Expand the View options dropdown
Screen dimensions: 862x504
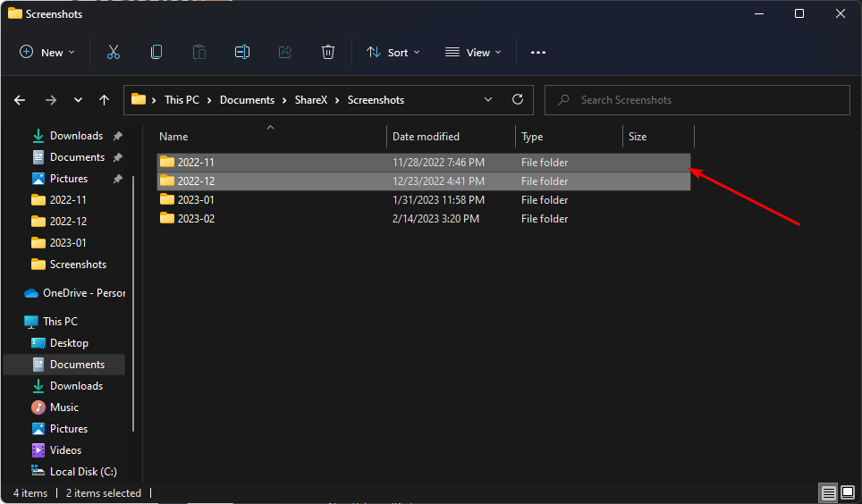click(x=473, y=52)
